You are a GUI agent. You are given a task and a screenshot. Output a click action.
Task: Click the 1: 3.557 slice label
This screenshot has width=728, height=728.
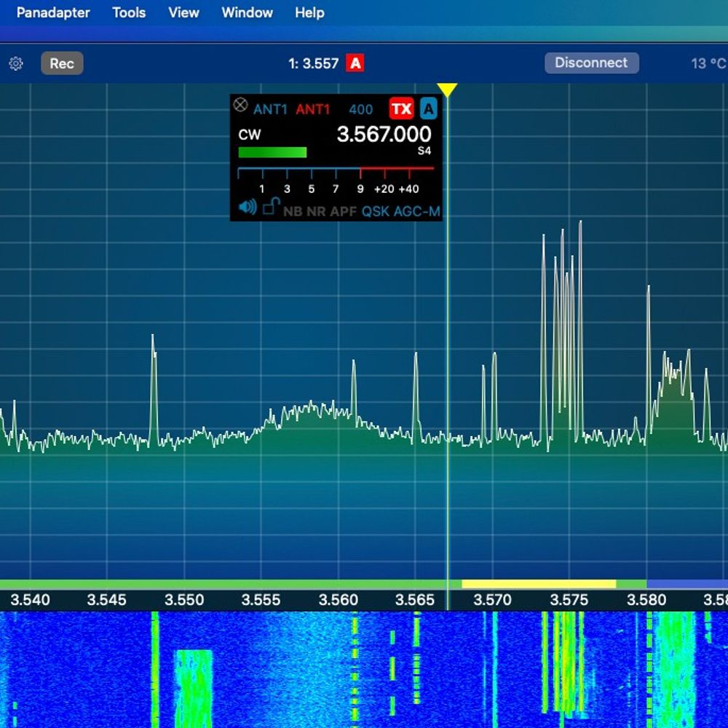click(313, 63)
